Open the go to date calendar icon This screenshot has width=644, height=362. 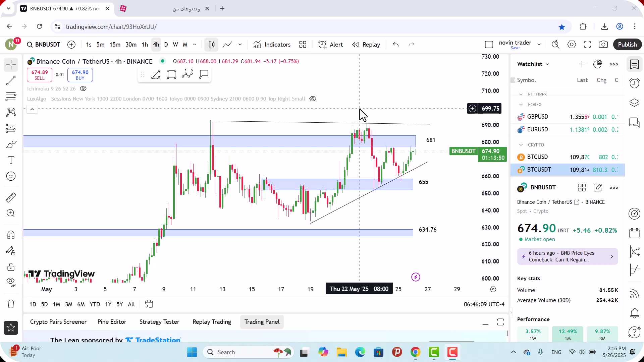(149, 304)
